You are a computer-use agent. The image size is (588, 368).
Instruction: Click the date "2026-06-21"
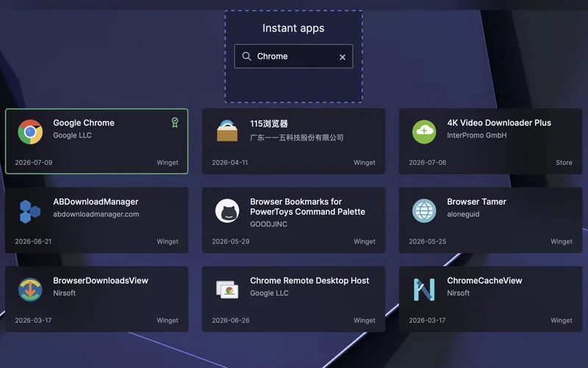(x=33, y=241)
